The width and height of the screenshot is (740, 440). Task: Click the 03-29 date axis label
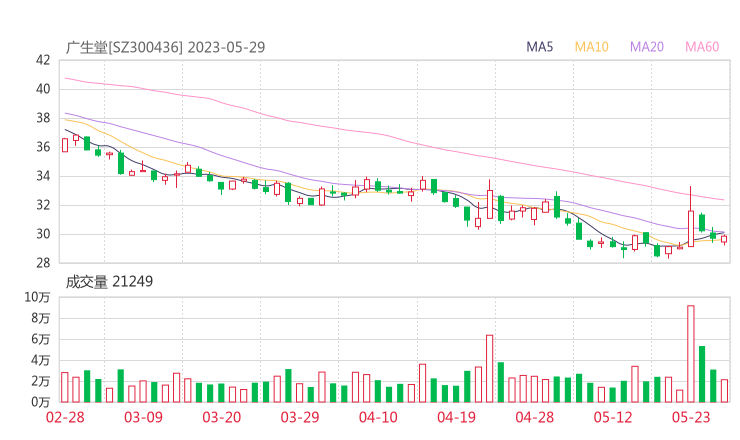click(300, 417)
